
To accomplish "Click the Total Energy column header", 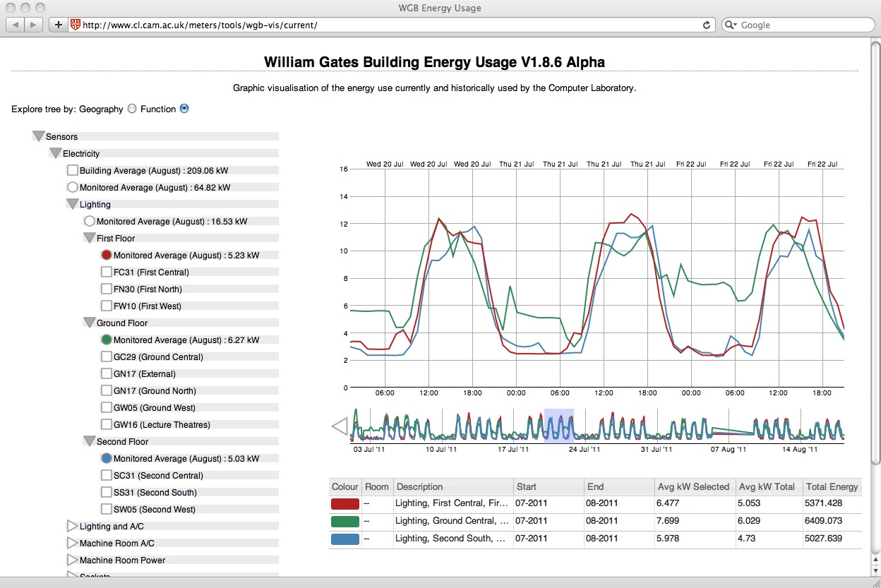I will [832, 486].
